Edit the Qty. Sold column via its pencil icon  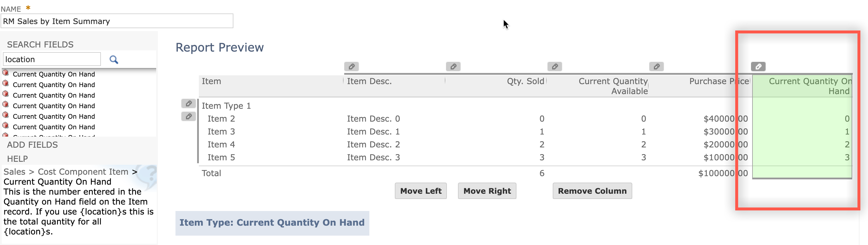554,67
